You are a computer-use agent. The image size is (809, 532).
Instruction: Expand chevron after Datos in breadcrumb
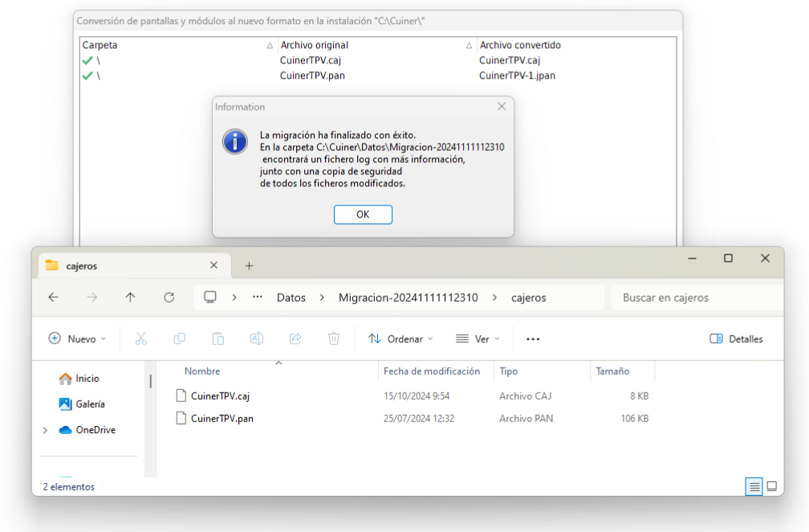point(322,298)
